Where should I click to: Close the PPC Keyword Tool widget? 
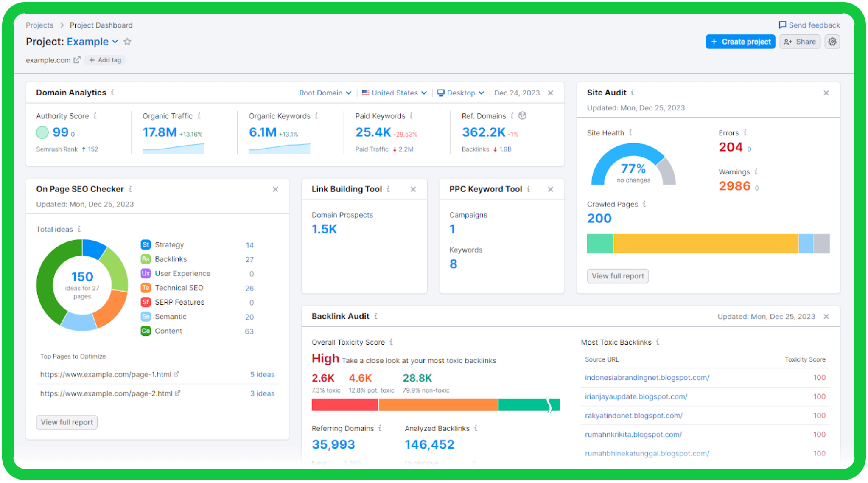tap(550, 189)
